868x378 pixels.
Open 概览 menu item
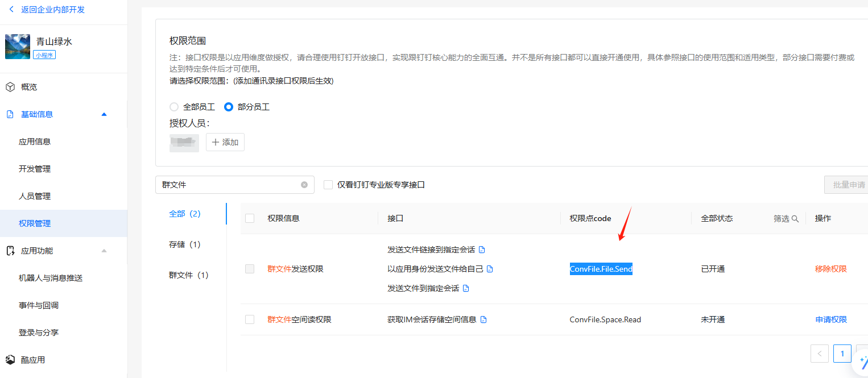(x=29, y=87)
